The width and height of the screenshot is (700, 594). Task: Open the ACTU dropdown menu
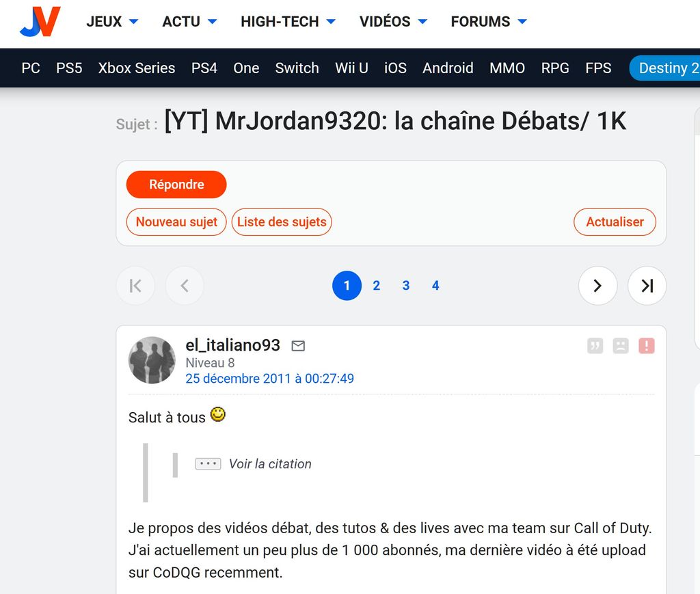tap(189, 21)
